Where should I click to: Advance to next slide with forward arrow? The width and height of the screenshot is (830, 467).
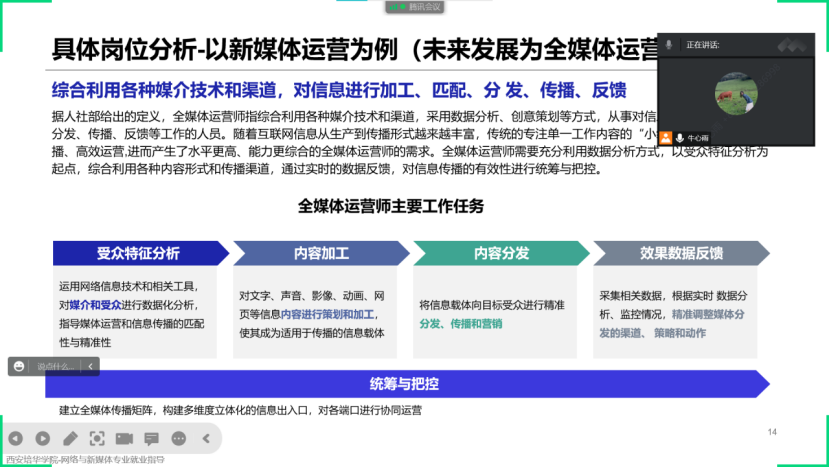43,438
